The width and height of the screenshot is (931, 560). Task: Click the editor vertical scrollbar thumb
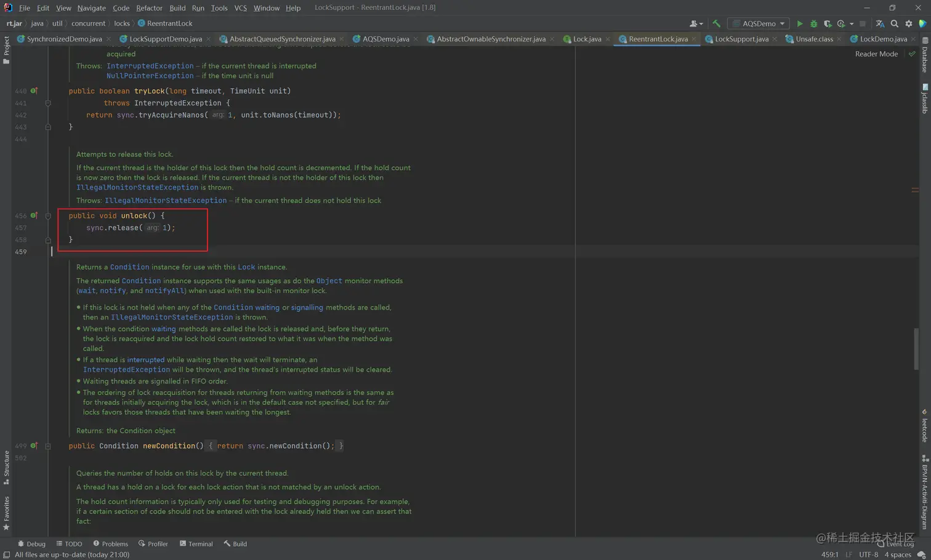[916, 348]
